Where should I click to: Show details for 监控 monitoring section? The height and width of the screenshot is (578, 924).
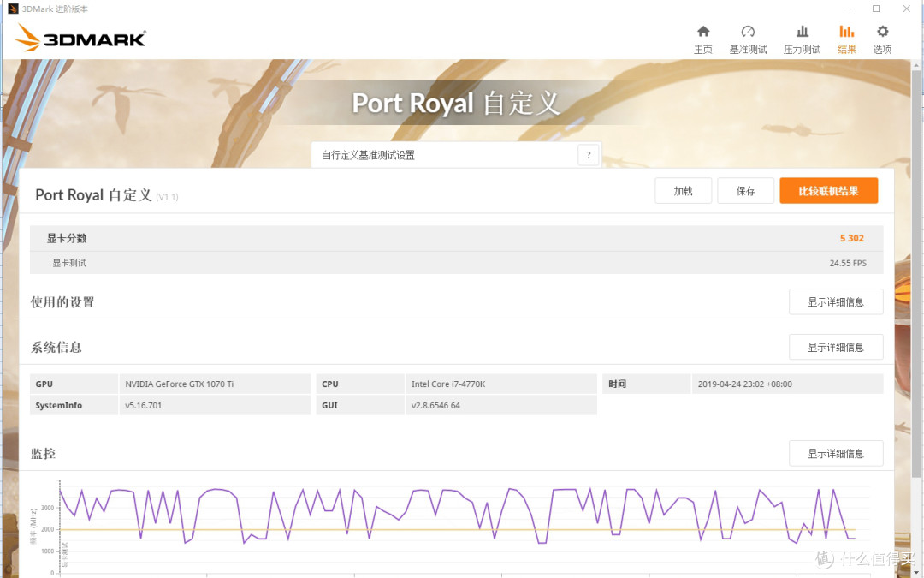point(836,454)
